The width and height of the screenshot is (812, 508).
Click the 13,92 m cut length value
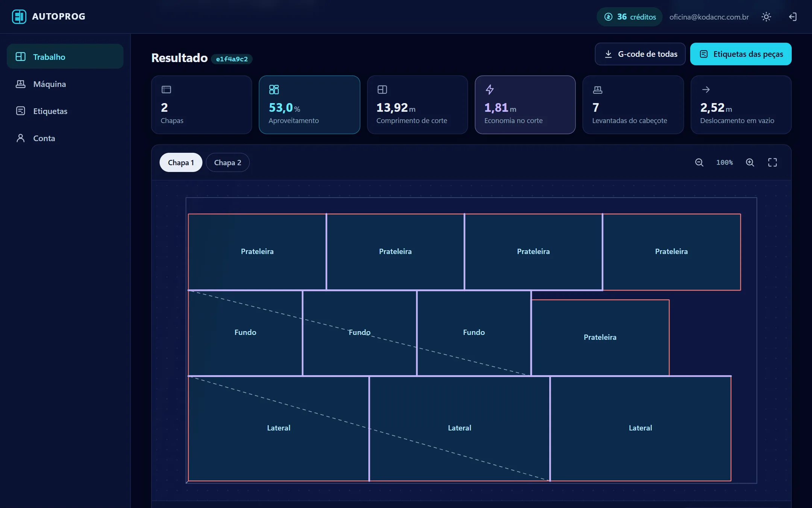pyautogui.click(x=396, y=108)
